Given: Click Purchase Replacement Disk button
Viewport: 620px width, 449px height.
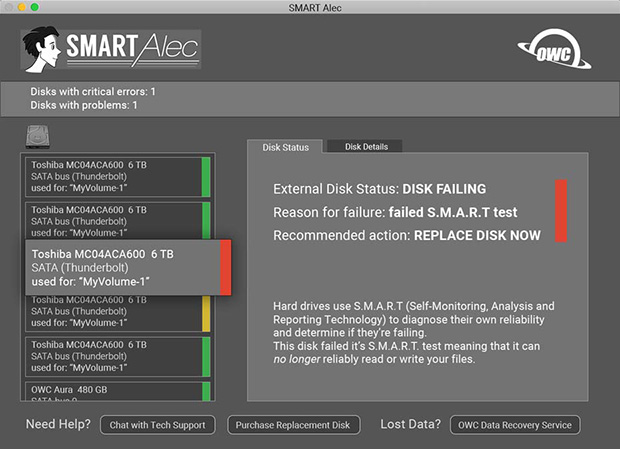Looking at the screenshot, I should [x=293, y=425].
